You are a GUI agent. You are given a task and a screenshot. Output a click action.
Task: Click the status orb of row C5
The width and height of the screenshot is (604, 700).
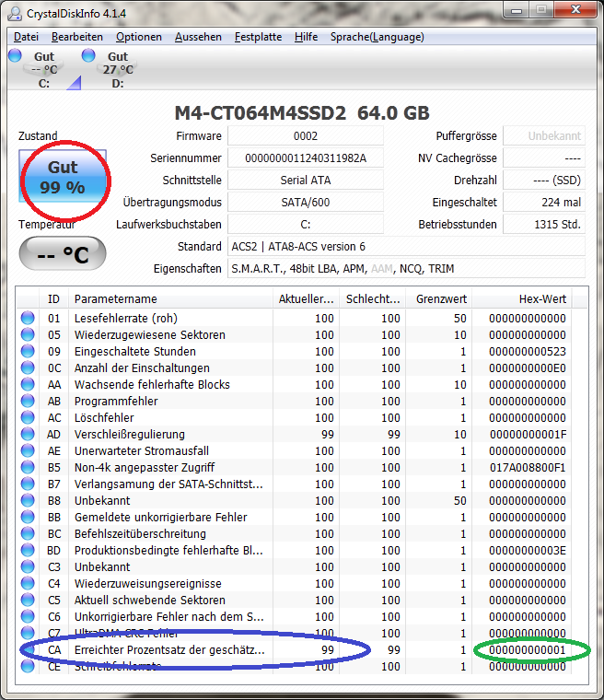click(x=28, y=600)
